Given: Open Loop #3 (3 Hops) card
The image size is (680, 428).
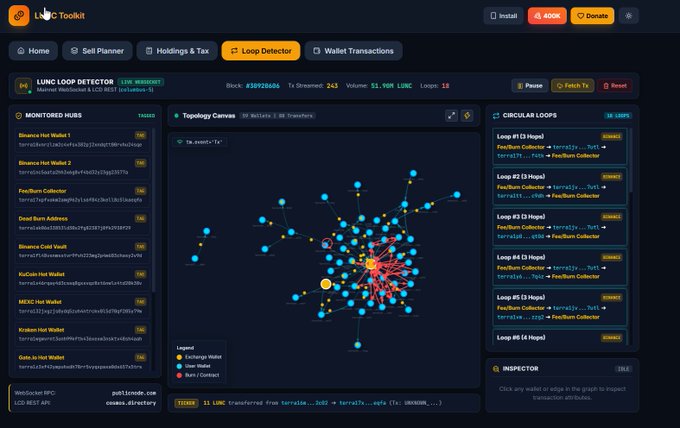Looking at the screenshot, I should pos(560,227).
